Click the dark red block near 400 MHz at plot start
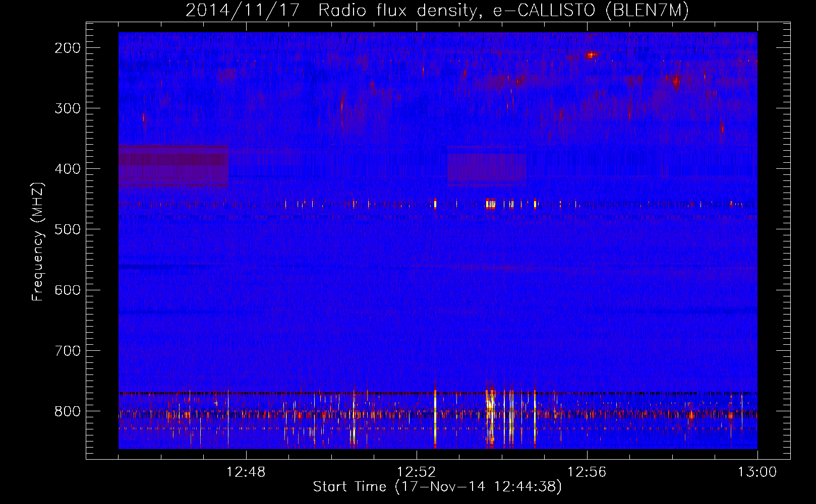 pos(173,165)
